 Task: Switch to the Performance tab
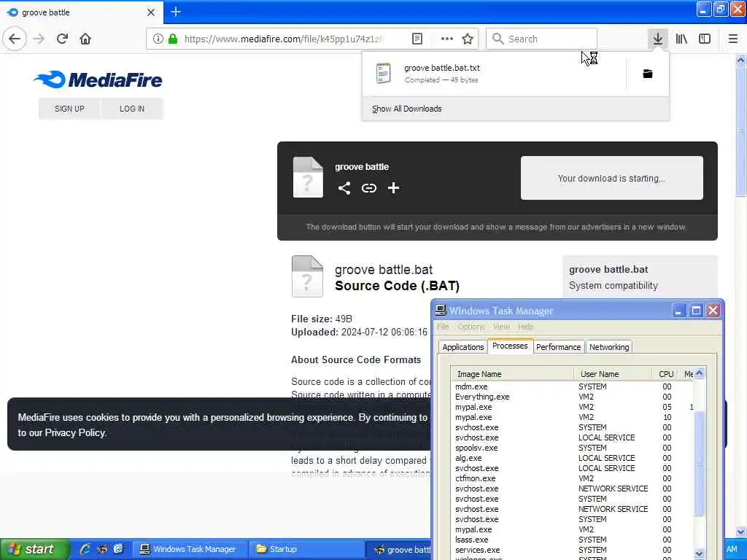(x=558, y=347)
